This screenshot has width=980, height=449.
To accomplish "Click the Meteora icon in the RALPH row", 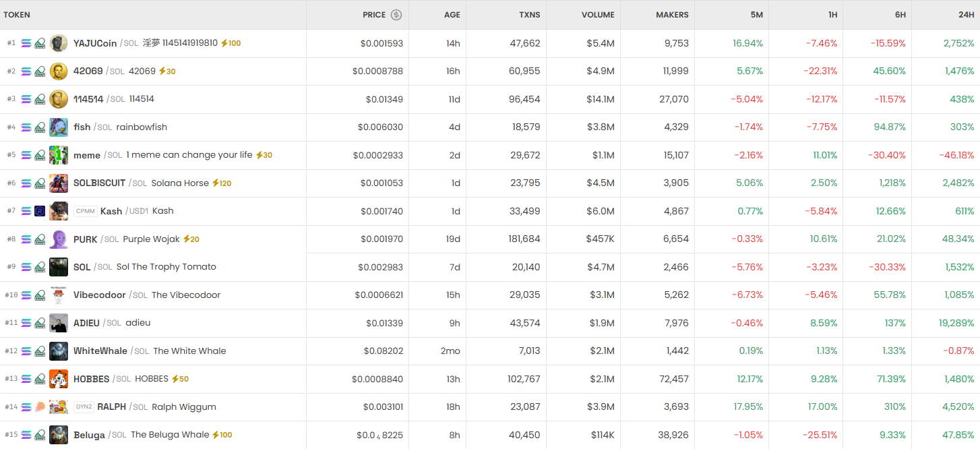I will click(40, 407).
